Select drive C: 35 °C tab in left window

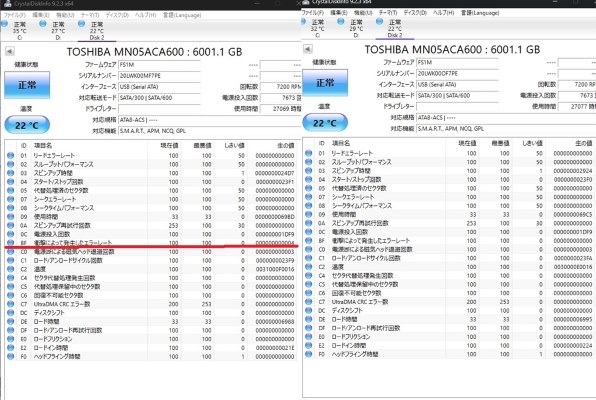(x=15, y=30)
